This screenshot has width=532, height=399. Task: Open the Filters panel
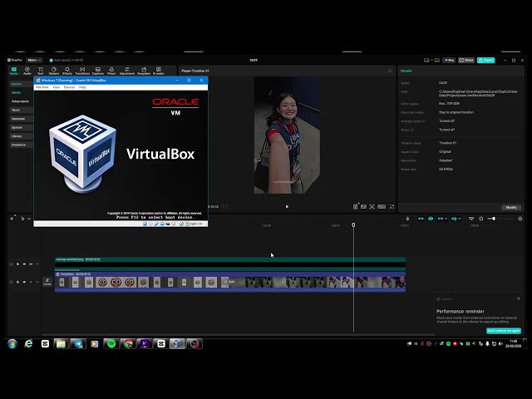[111, 71]
